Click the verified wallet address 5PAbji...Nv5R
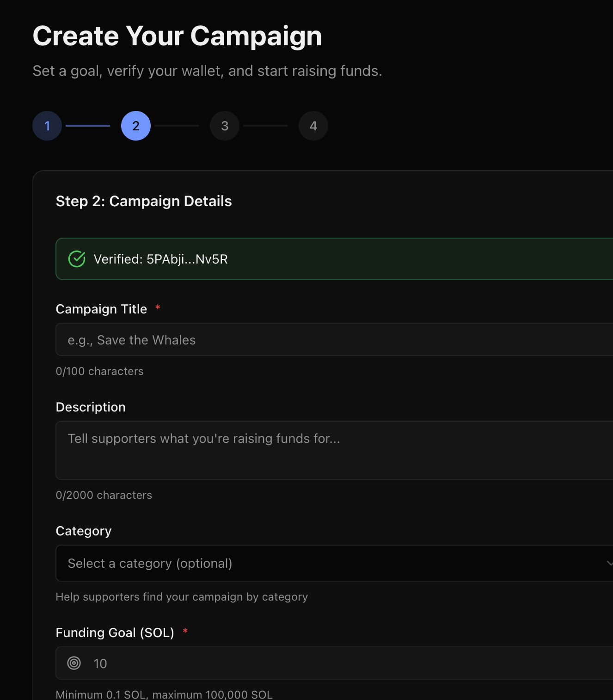 [x=187, y=259]
